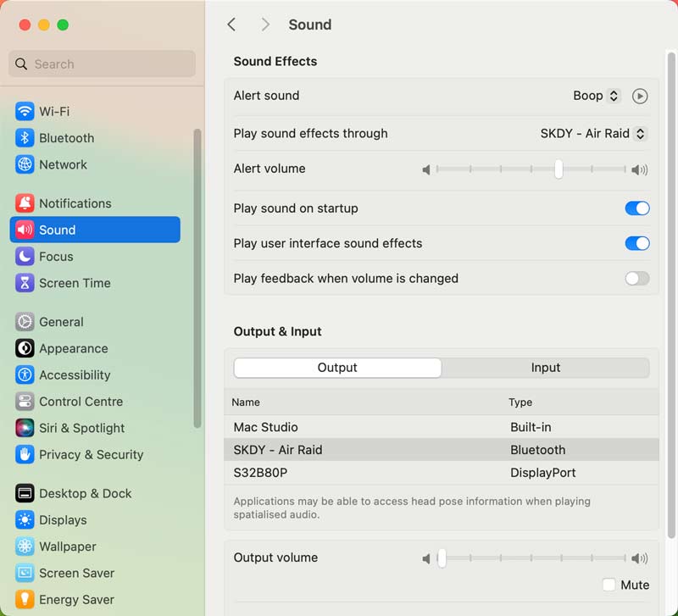Disable Play user interface sound effects
This screenshot has width=678, height=616.
tap(637, 243)
